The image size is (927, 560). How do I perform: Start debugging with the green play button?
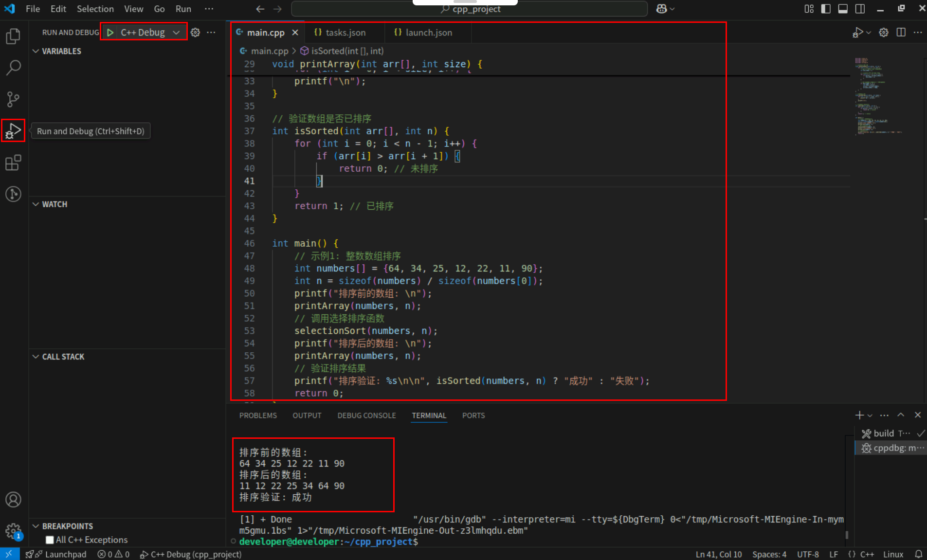click(110, 32)
